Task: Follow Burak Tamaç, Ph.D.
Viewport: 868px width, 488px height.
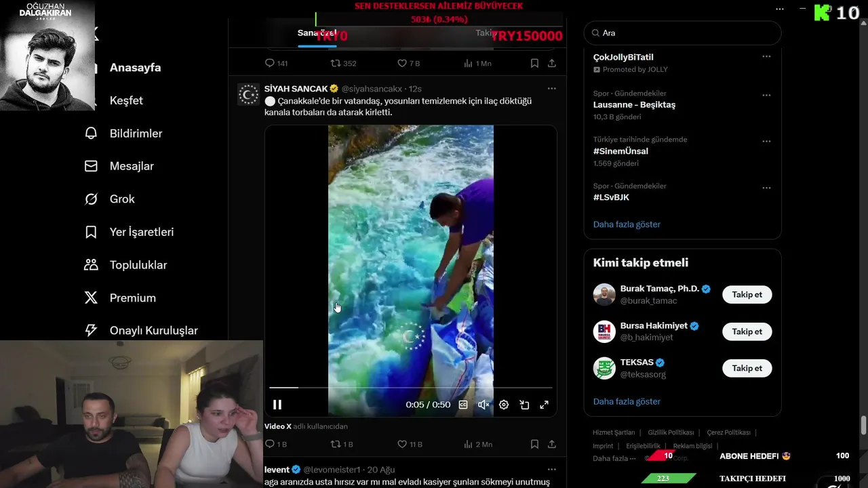Action: point(747,294)
